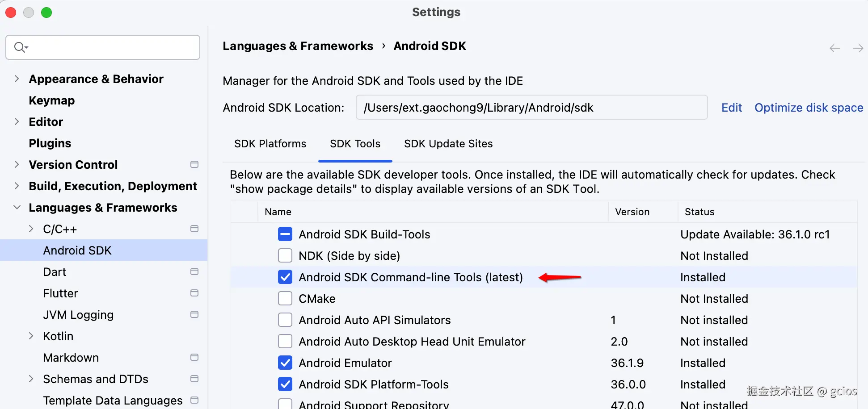This screenshot has width=868, height=409.
Task: Click the forward navigation arrow
Action: point(858,48)
